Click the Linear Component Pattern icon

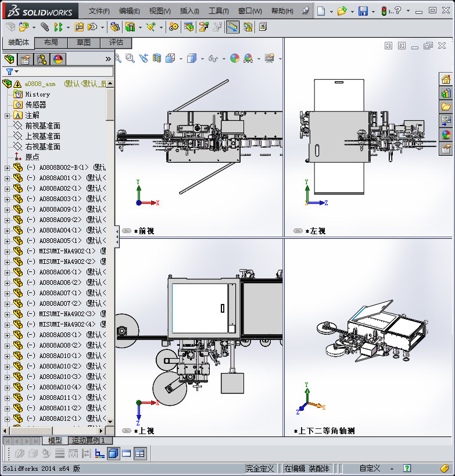pyautogui.click(x=58, y=27)
